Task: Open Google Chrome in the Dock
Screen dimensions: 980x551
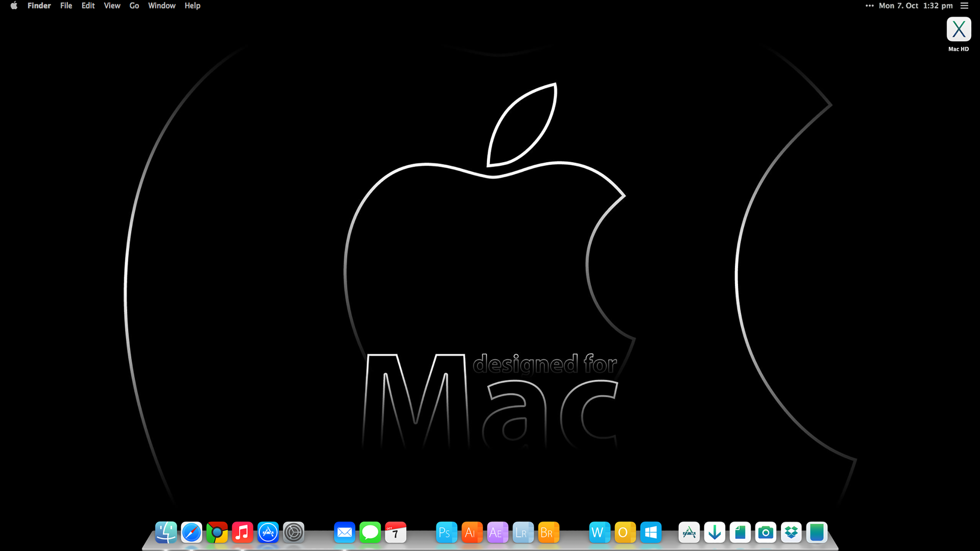Action: tap(217, 532)
